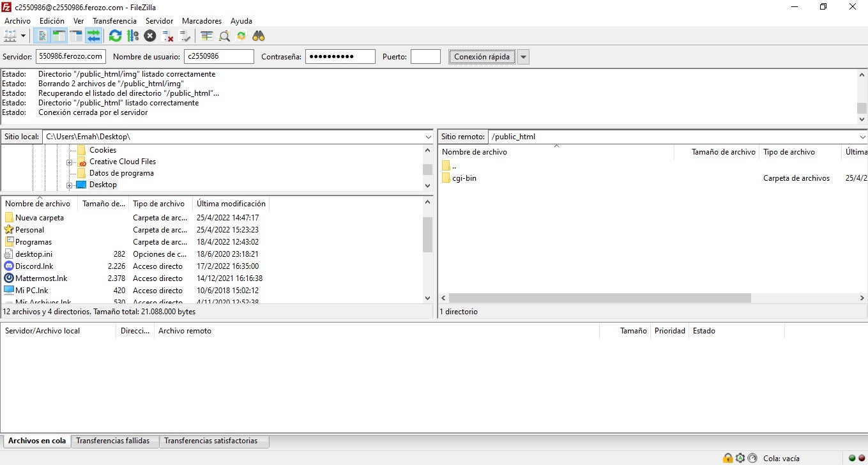Viewport: 868px width, 465px height.
Task: Toggle the transfer queue display
Action: coord(94,36)
